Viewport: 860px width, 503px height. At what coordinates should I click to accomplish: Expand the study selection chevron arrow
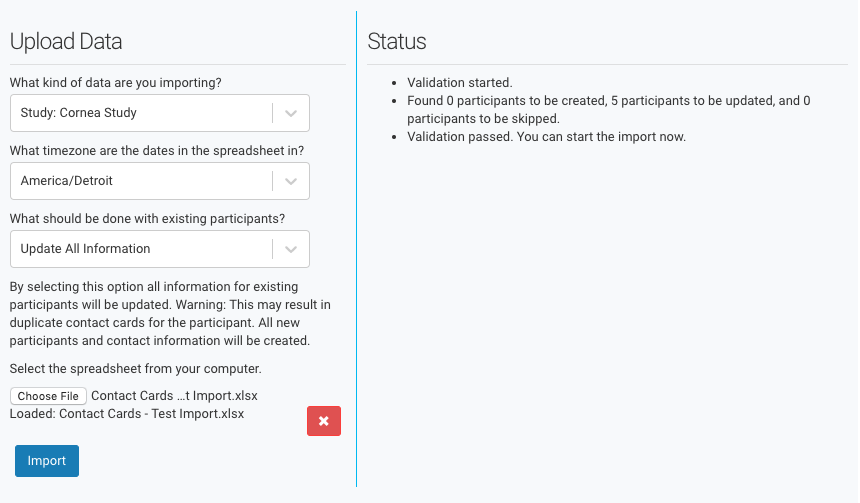[x=291, y=113]
